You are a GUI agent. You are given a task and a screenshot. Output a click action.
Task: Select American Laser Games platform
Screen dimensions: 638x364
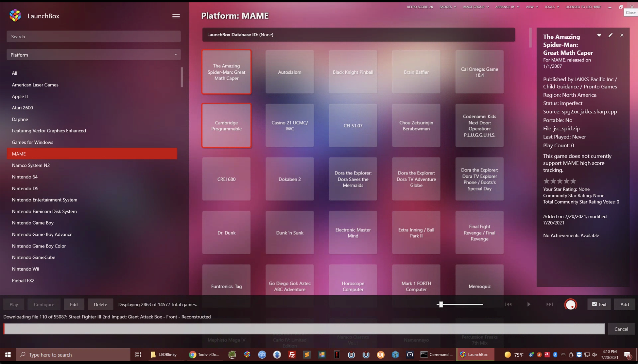click(92, 85)
